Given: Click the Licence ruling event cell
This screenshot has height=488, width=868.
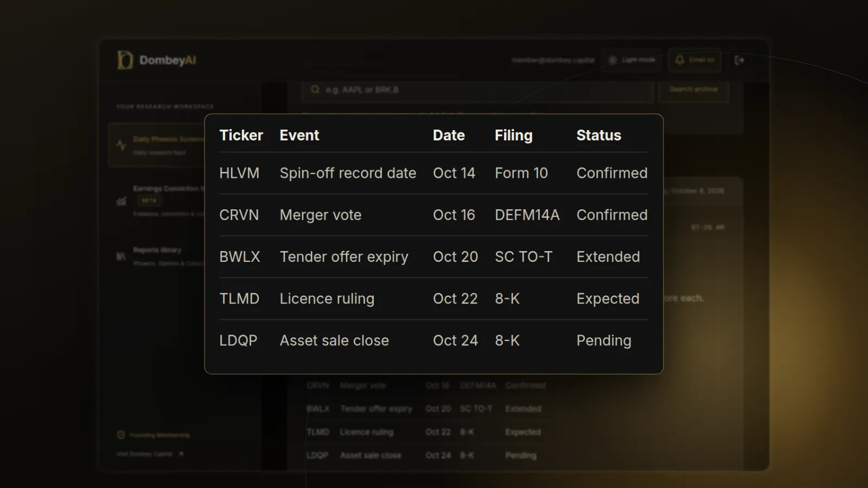Looking at the screenshot, I should coord(327,299).
